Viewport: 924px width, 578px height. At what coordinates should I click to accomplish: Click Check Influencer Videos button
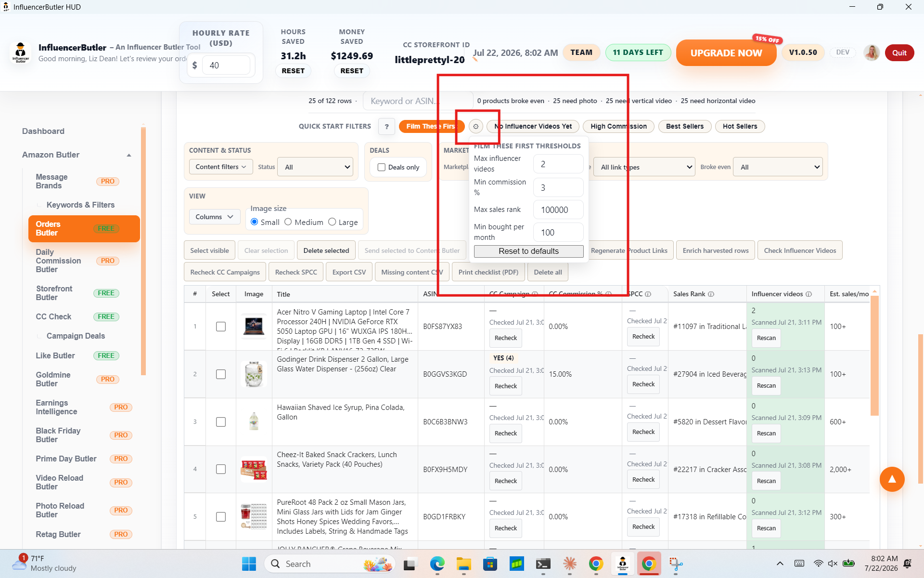pos(800,250)
